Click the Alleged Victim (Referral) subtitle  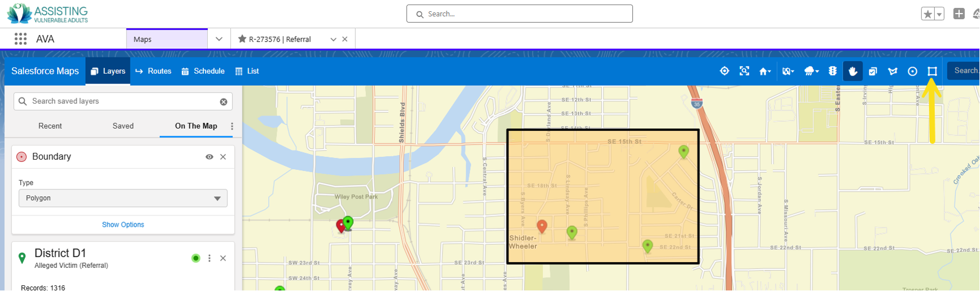pyautogui.click(x=71, y=266)
